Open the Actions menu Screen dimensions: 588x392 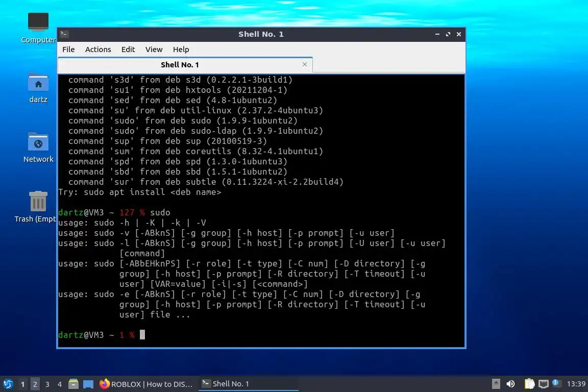coord(98,50)
